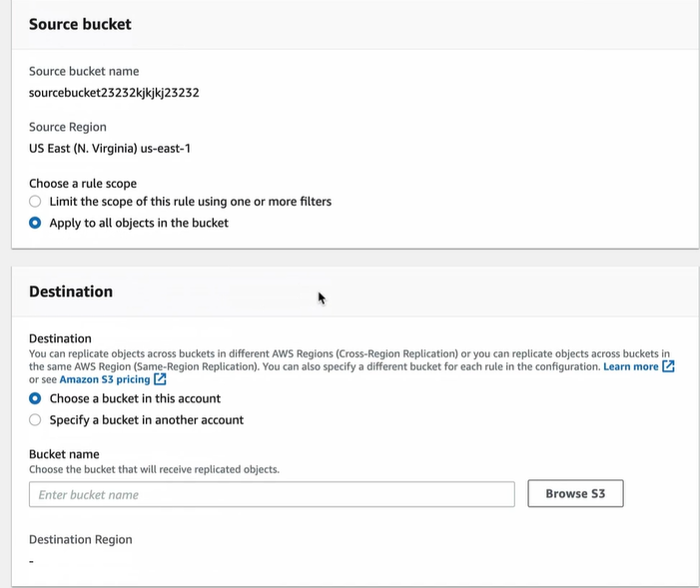Click the 'Bucket name' field label
This screenshot has width=700, height=588.
[x=64, y=454]
